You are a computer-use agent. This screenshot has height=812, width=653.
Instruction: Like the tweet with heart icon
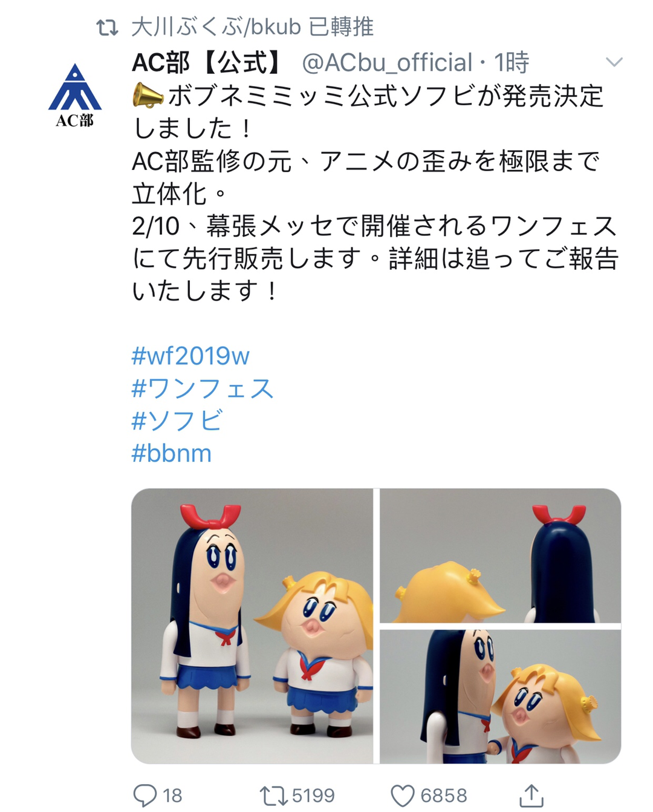coord(403,795)
